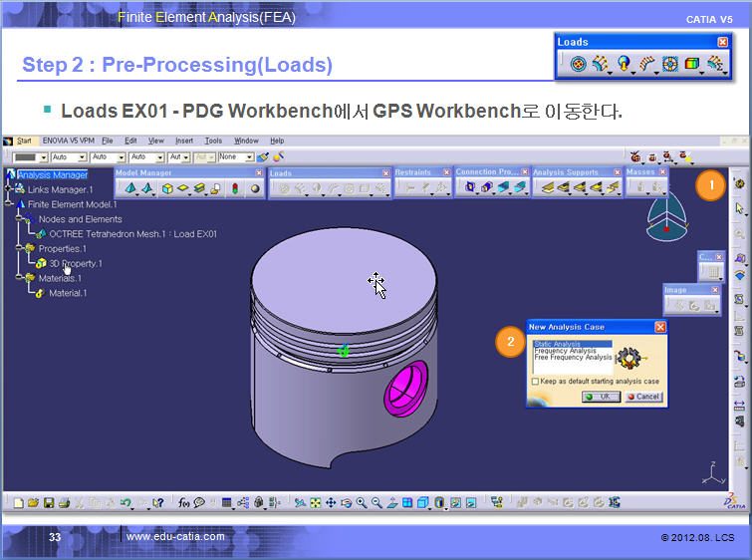Click Cancel in New Analysis Case dialog
This screenshot has width=752, height=560.
[642, 397]
